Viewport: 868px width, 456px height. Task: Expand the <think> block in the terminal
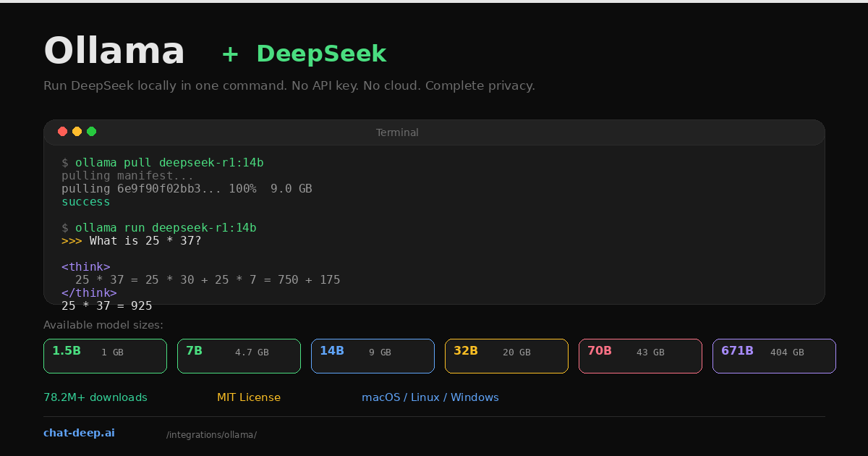(x=86, y=266)
